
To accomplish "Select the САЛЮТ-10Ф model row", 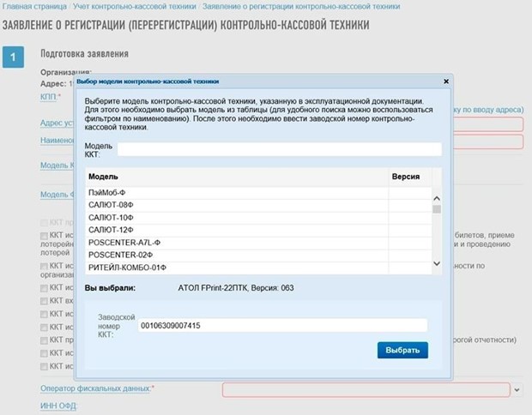I will click(x=258, y=218).
